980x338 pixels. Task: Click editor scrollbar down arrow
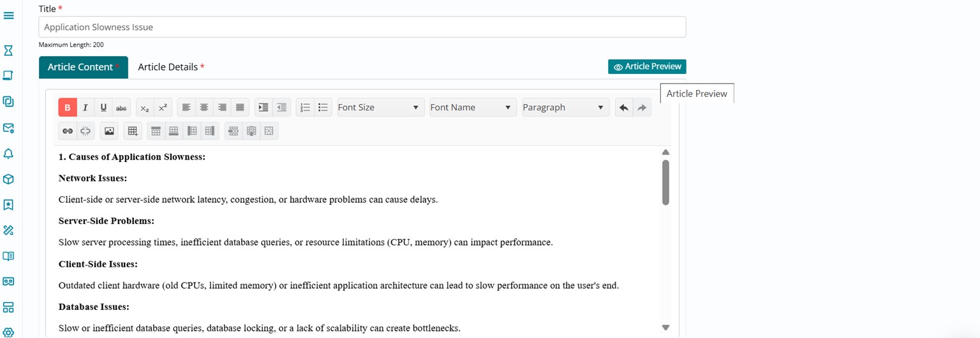(665, 328)
